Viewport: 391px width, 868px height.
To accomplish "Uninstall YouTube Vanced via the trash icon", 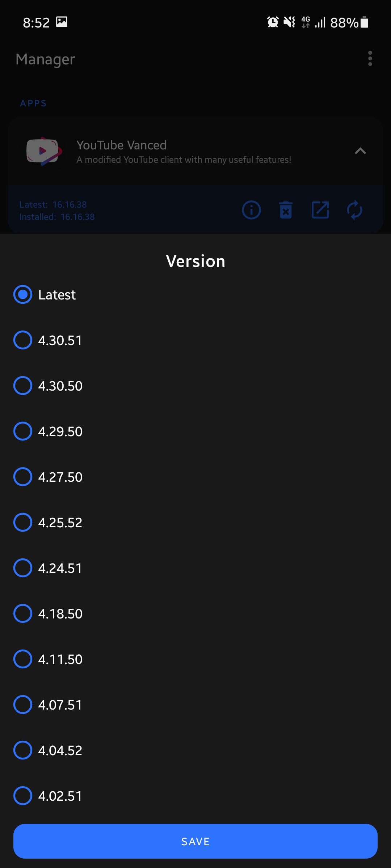I will coord(286,210).
